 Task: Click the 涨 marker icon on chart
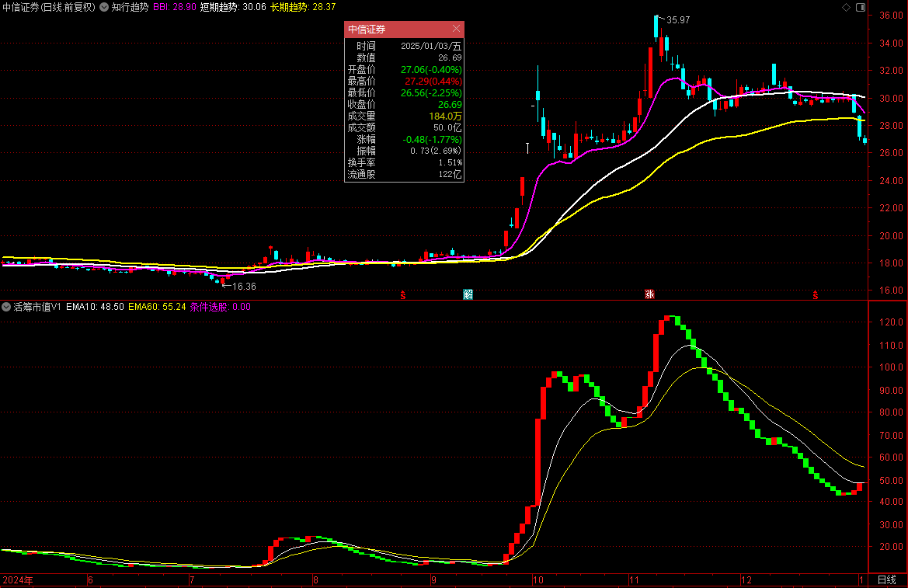point(649,294)
